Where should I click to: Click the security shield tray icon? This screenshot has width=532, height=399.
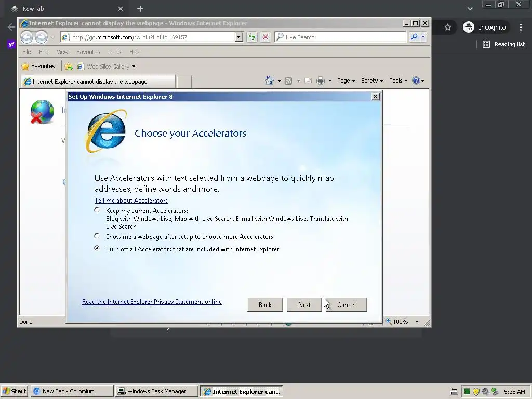tap(476, 392)
